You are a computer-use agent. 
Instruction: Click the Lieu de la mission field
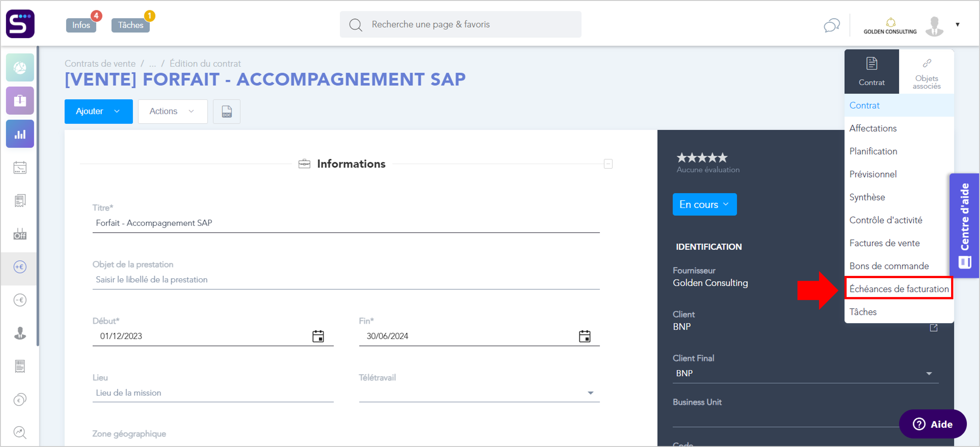[x=213, y=393]
